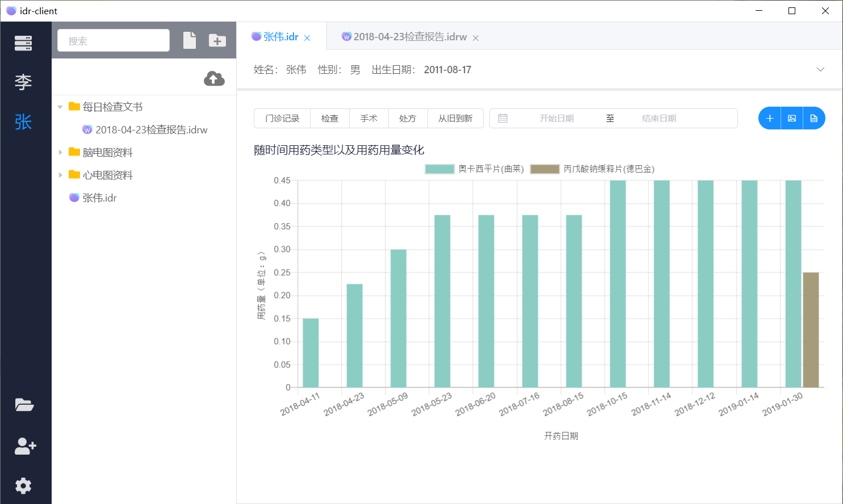This screenshot has width=843, height=504.
Task: Click the server list icon in sidebar
Action: click(x=23, y=43)
